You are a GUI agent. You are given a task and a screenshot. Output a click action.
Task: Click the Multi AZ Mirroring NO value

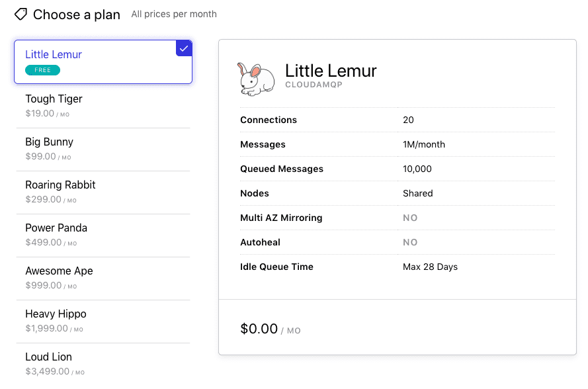pos(410,218)
